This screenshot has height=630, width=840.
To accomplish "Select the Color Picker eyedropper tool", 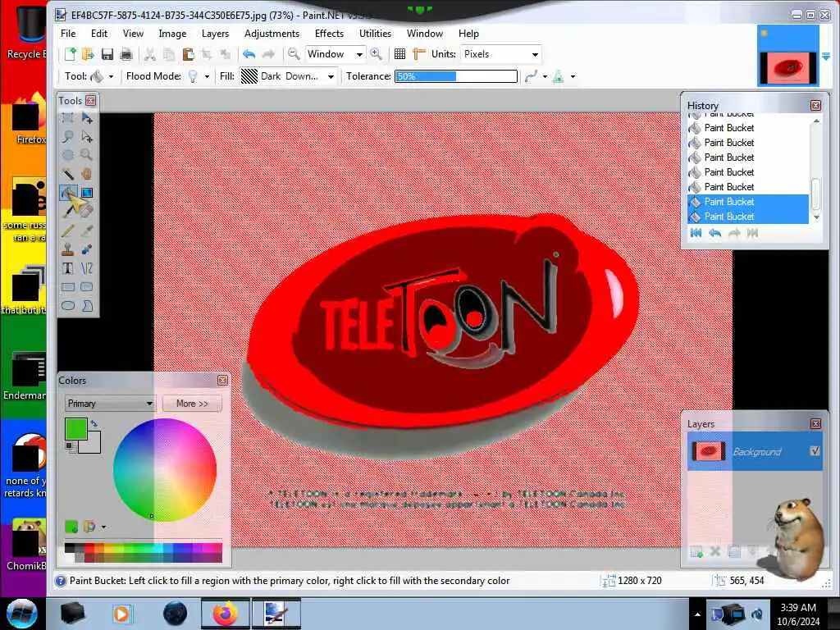I will pyautogui.click(x=87, y=231).
